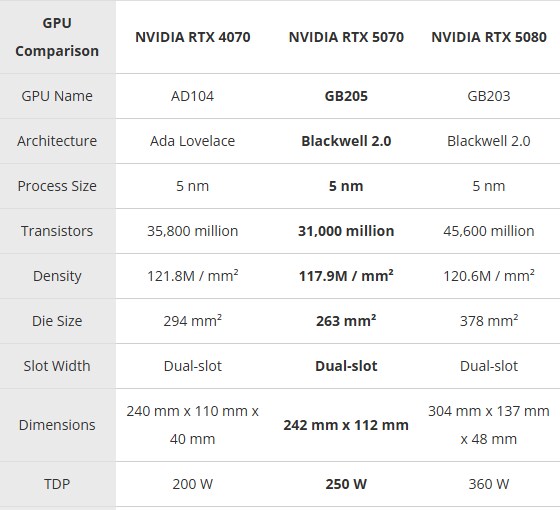Click the AD104 GPU name cell
Screen dimensions: 560x510
tap(192, 96)
